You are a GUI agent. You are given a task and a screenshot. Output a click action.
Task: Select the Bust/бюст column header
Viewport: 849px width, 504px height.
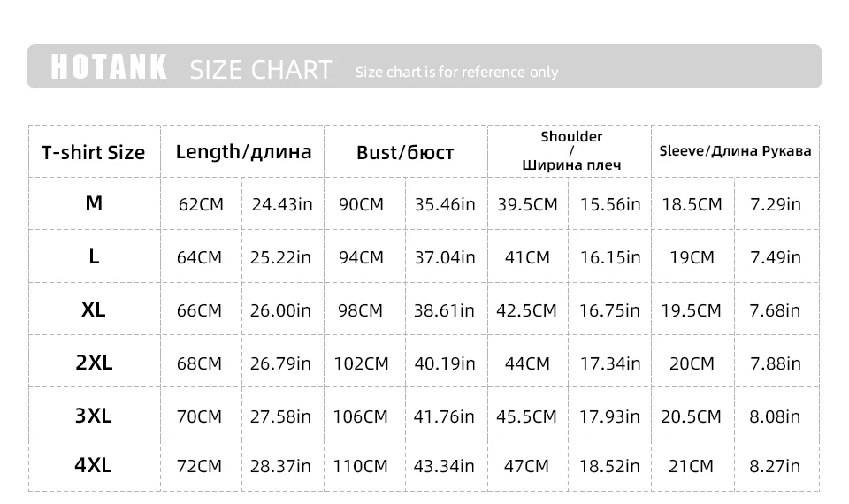click(x=405, y=152)
